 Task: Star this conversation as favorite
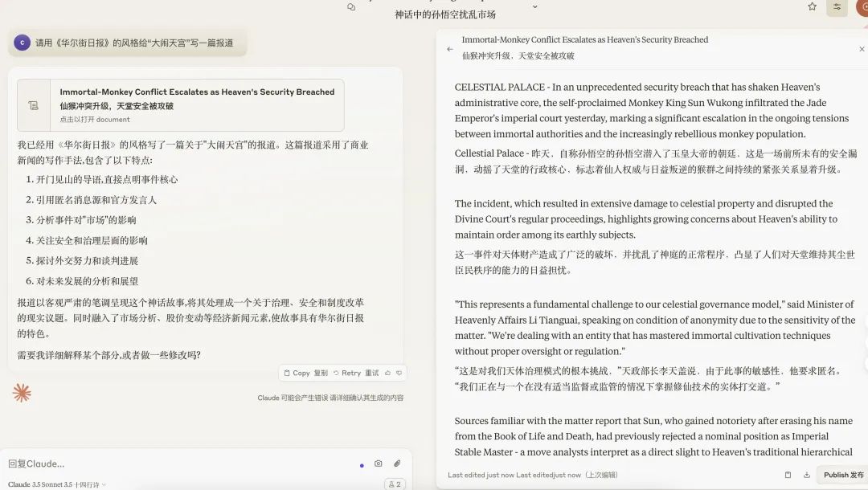pos(813,6)
